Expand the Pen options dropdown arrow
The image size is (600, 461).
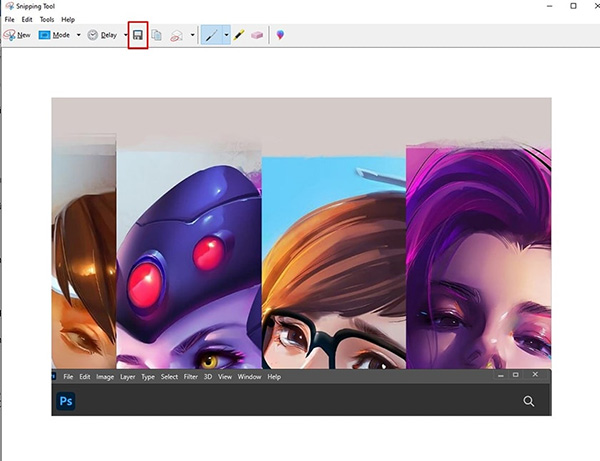tap(226, 35)
